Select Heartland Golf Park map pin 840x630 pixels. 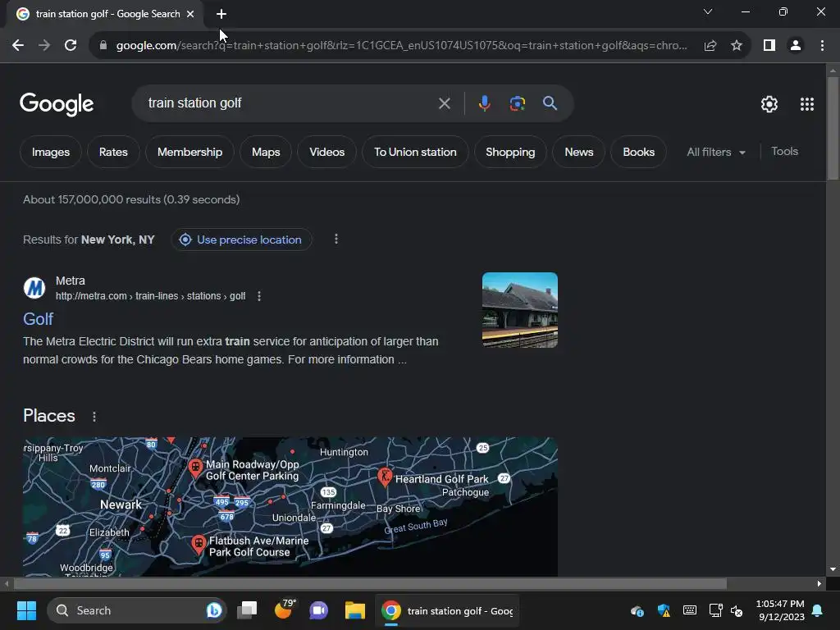click(385, 477)
